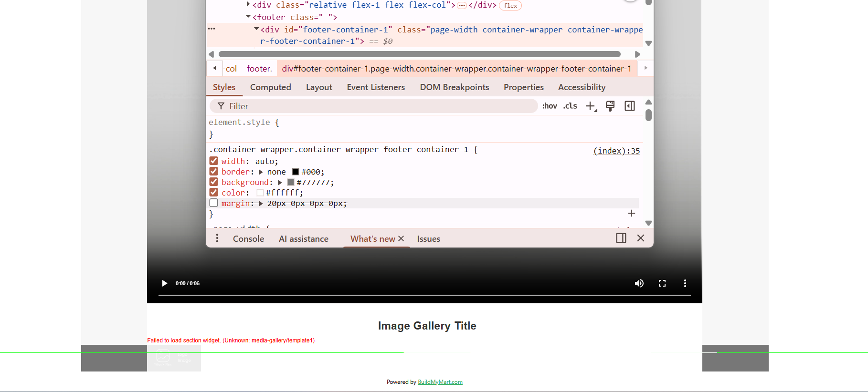Viewport: 868px width, 392px height.
Task: Open the AI assistance tab
Action: pyautogui.click(x=304, y=239)
